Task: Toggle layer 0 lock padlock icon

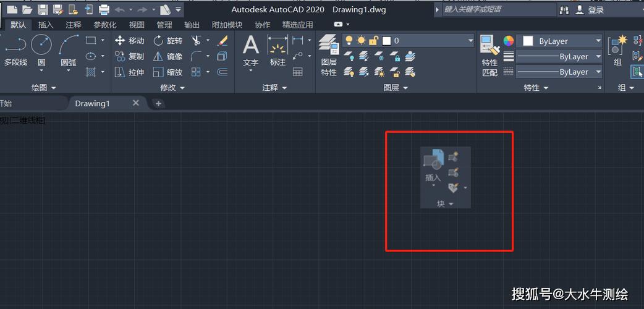Action: tap(373, 41)
